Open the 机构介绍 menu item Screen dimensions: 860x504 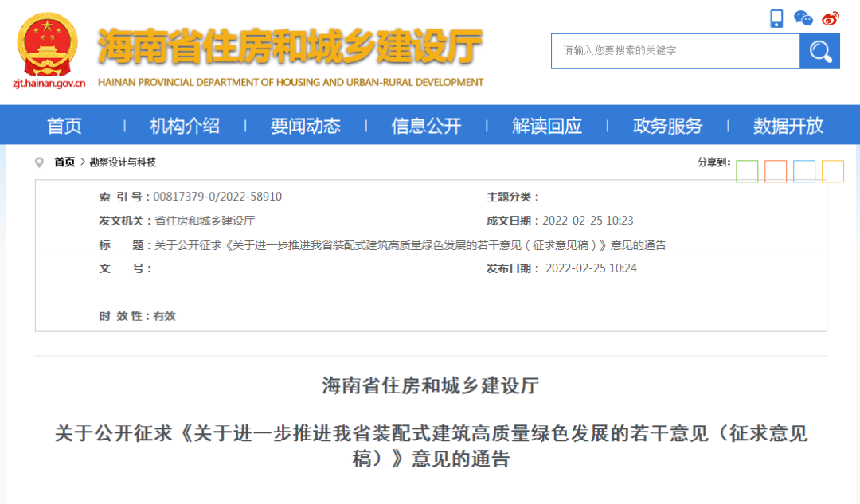(x=185, y=125)
